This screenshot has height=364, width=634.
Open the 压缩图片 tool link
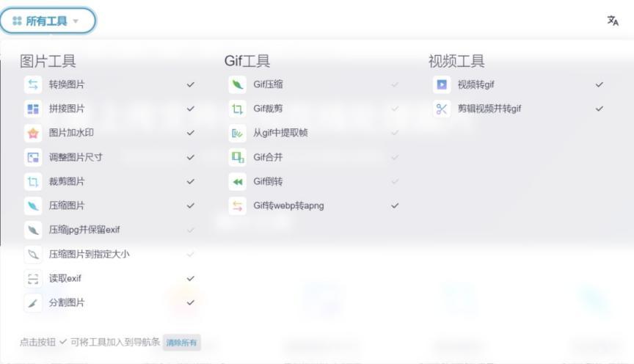point(67,206)
